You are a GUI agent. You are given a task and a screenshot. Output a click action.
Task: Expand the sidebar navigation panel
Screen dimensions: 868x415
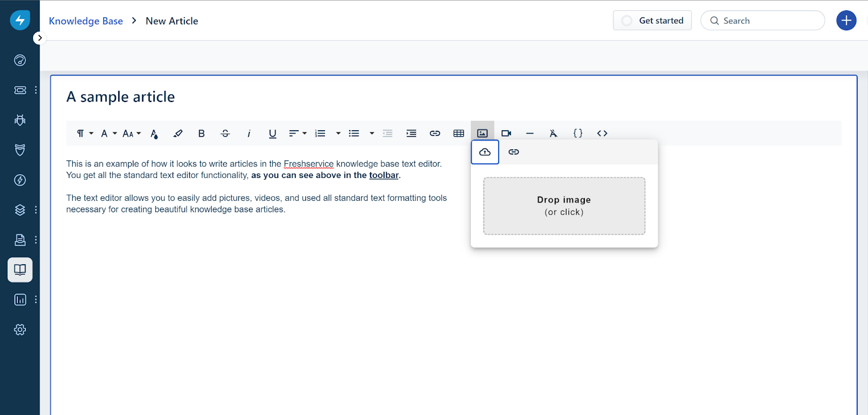tap(40, 38)
